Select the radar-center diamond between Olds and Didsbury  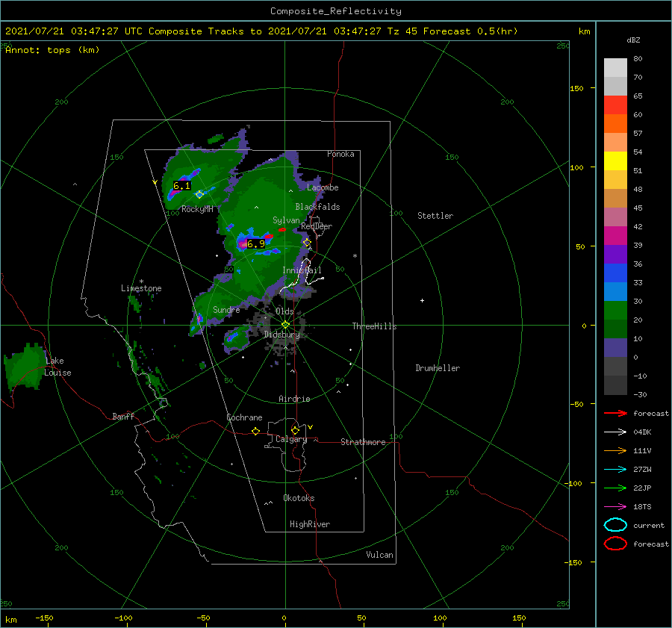(285, 325)
